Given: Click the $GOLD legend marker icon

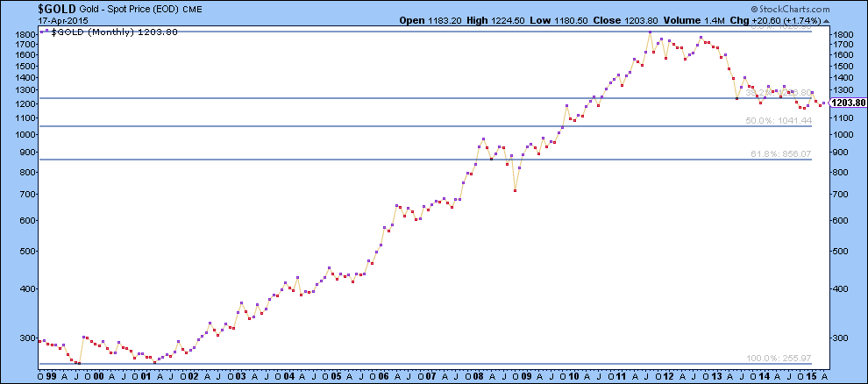Looking at the screenshot, I should tap(45, 32).
